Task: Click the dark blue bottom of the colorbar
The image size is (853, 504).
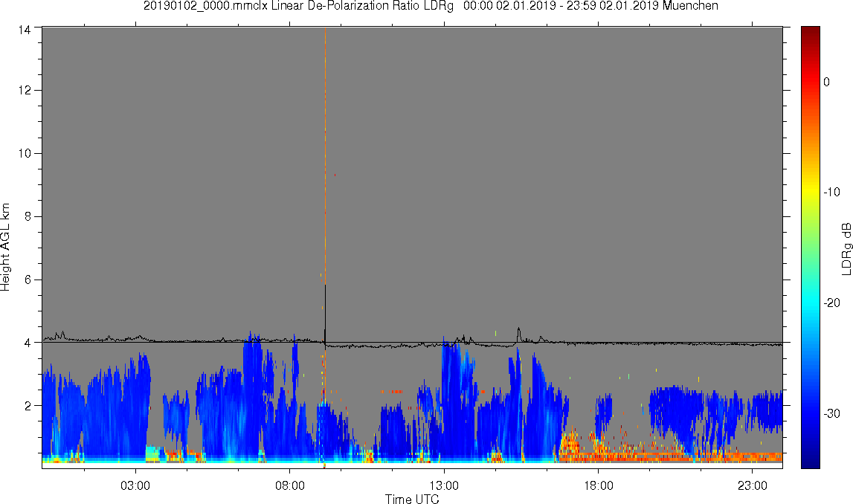Action: 810,462
